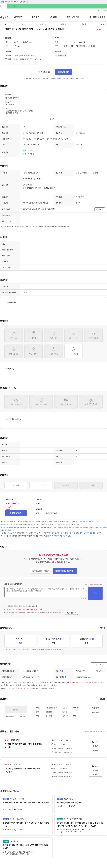Image resolution: width=107 pixels, height=868 pixels.
Task: Click the 자녀 학자금 지원 icon
Action: tap(94, 335)
